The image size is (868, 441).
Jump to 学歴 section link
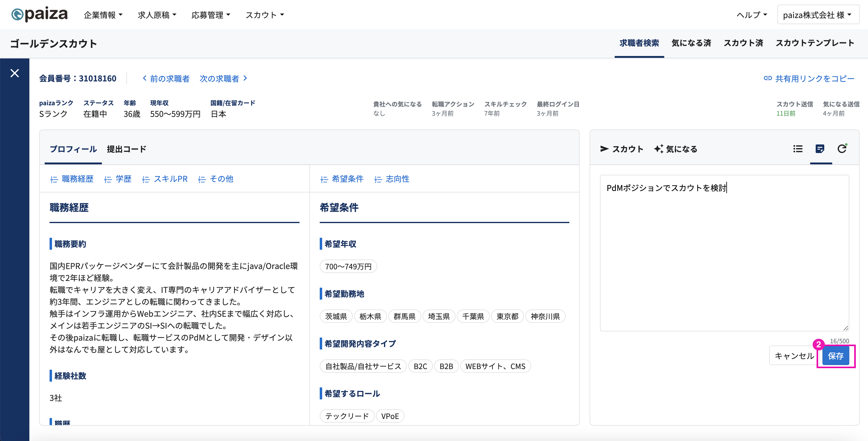[x=117, y=179]
